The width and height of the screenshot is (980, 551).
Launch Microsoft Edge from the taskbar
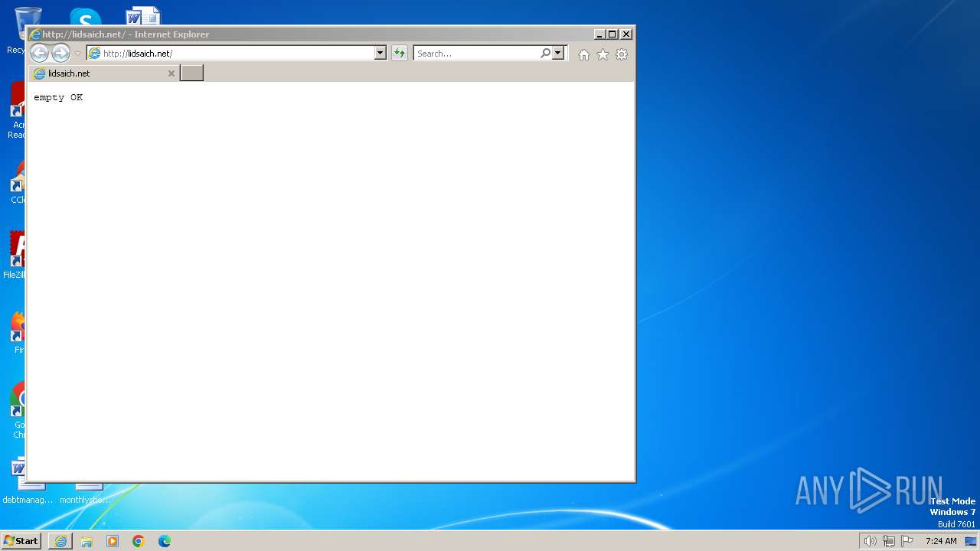click(x=165, y=541)
